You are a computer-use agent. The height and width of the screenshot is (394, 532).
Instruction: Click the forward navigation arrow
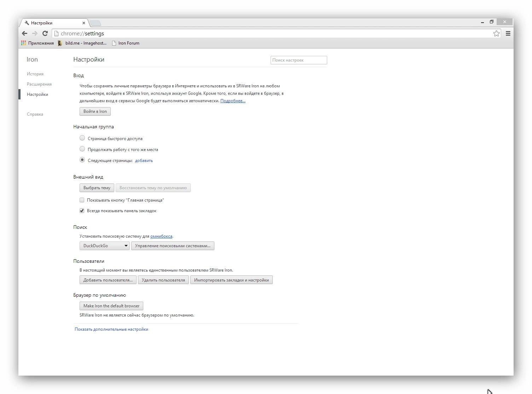point(35,33)
